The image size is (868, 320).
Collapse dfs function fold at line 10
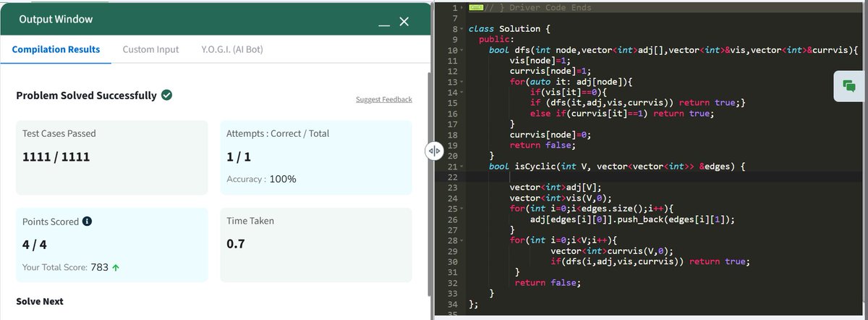coord(461,50)
